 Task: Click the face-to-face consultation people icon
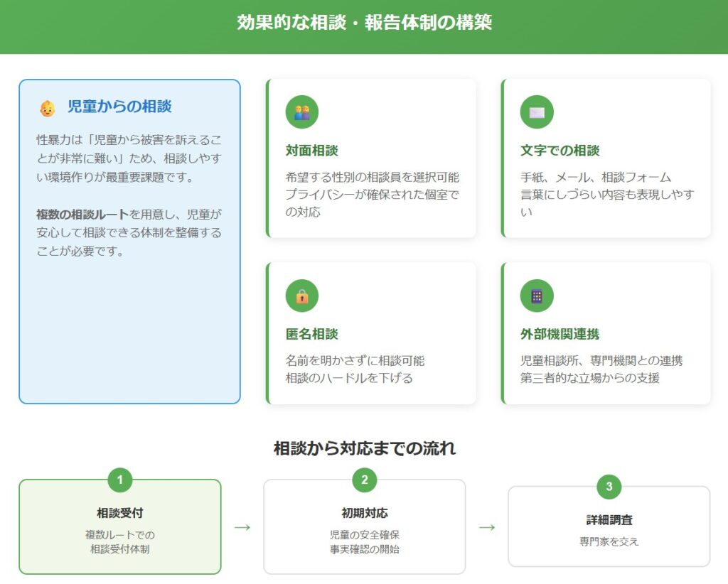tap(302, 112)
